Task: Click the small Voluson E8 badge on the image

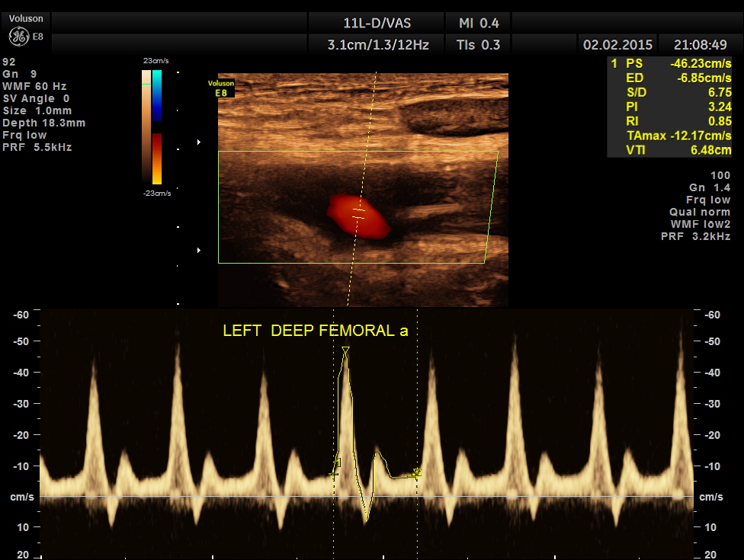Action: pyautogui.click(x=221, y=88)
